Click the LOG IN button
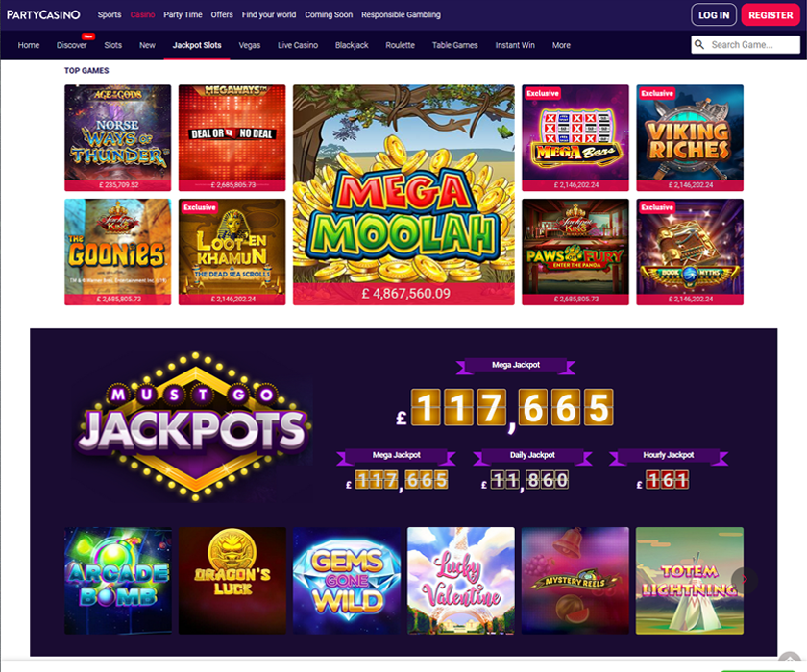This screenshot has width=807, height=672. pos(714,15)
